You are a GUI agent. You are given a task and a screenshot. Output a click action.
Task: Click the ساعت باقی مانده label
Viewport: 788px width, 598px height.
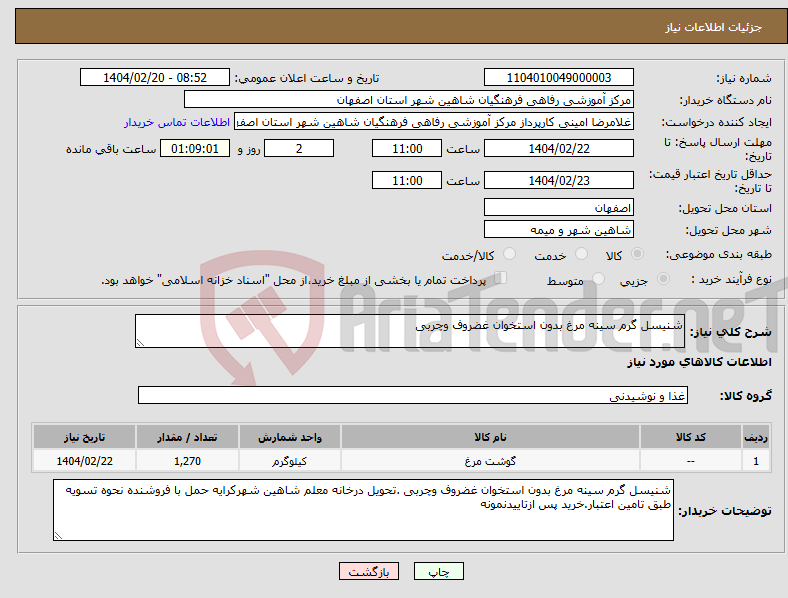111,149
